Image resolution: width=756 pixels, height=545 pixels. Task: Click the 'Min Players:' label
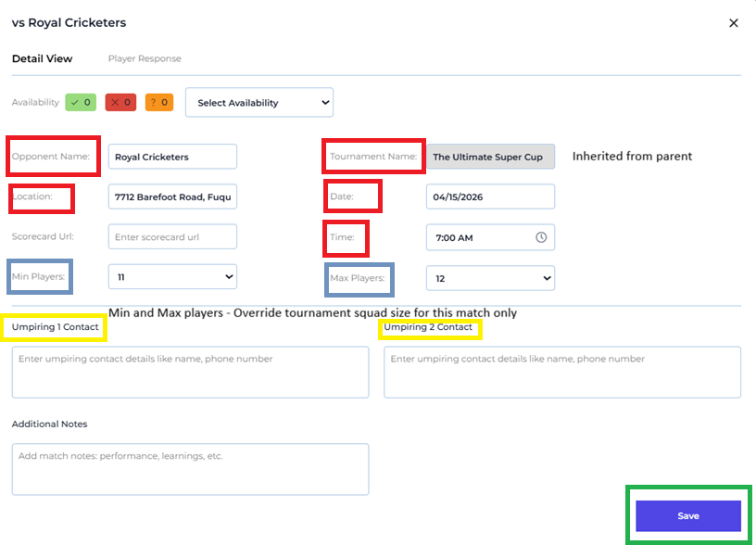(x=39, y=276)
